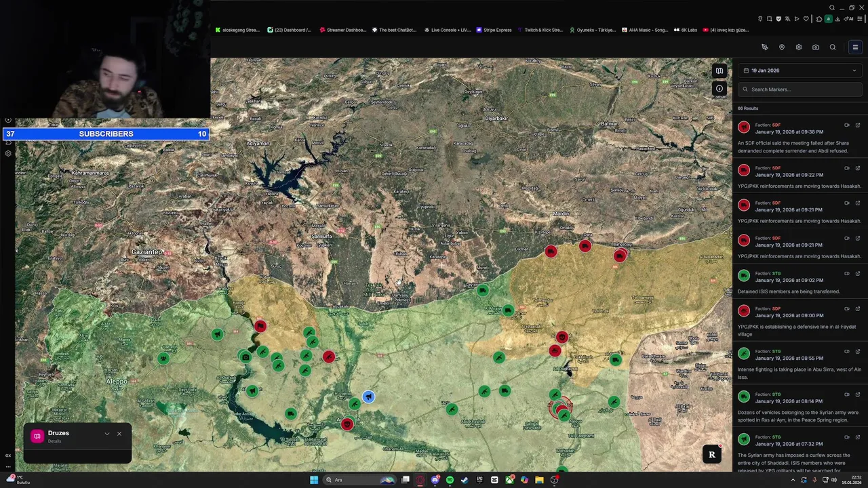Viewport: 868px width, 488px height.
Task: Take a map snapshot with camera icon
Action: (815, 47)
